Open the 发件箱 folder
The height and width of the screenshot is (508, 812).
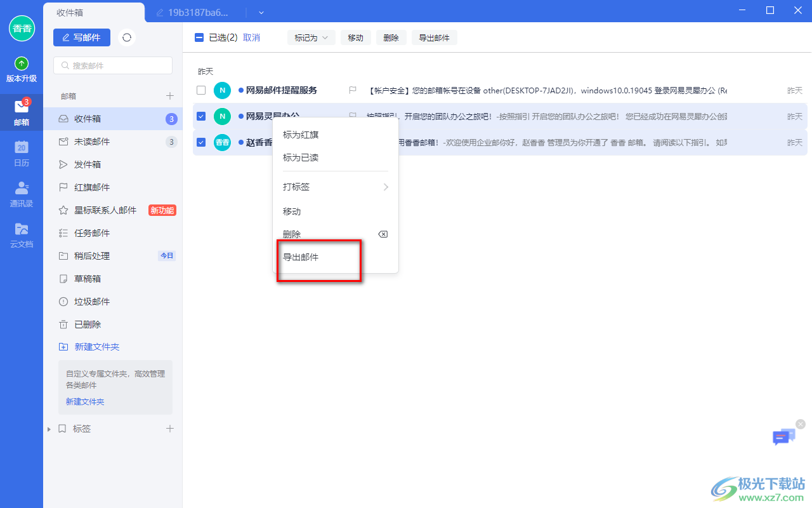113,164
